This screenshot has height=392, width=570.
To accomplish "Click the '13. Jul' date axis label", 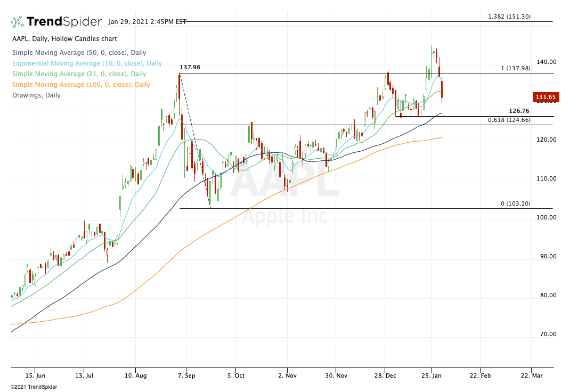I will [84, 375].
